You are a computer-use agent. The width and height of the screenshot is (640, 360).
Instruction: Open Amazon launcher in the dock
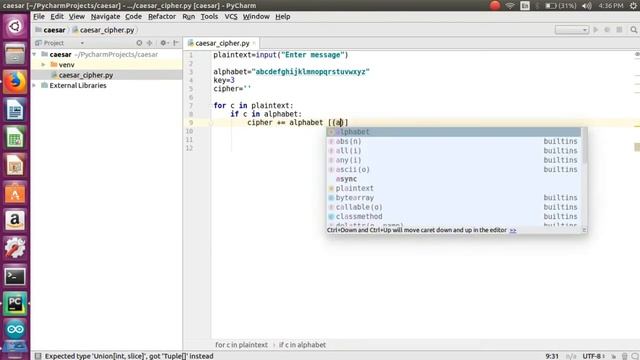(x=15, y=220)
